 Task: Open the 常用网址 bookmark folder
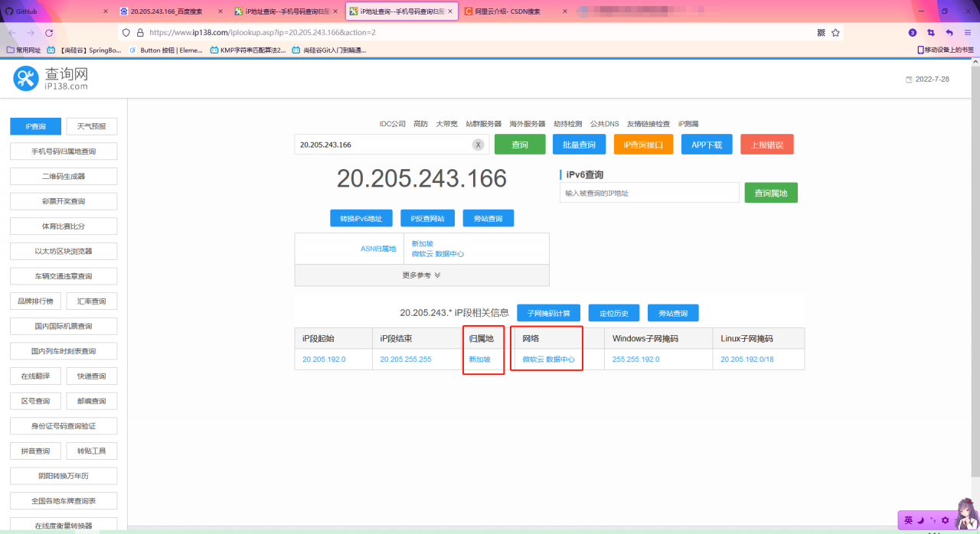[x=24, y=50]
